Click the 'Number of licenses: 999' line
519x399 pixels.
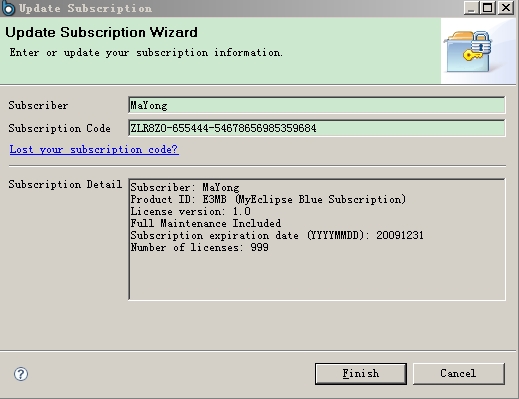199,247
